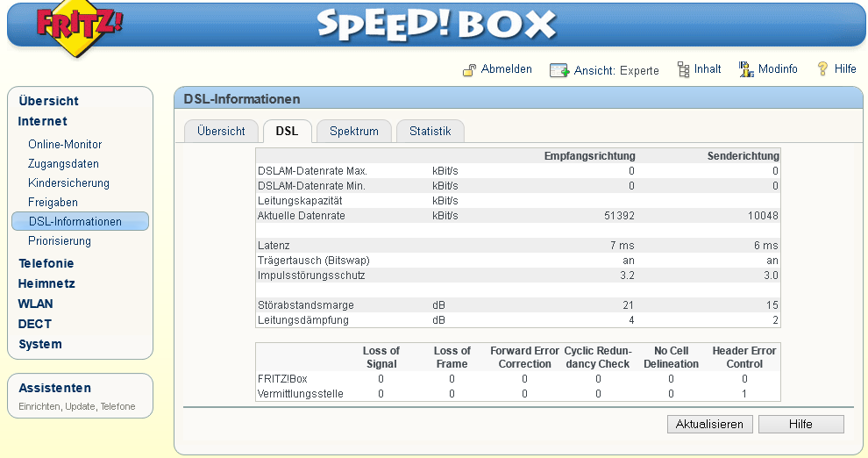Viewport: 868px width, 458px height.
Task: Click the Forward Error Correction header
Action: point(525,357)
